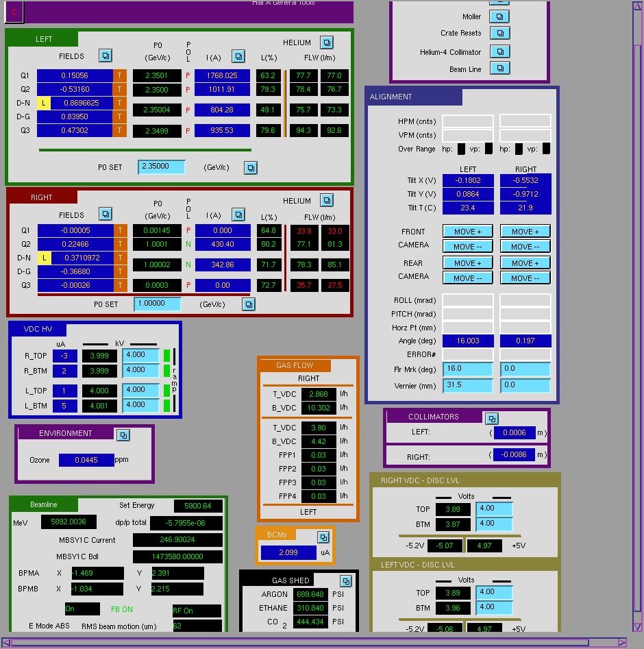
Task: Open the Beam Line related display
Action: [x=500, y=69]
